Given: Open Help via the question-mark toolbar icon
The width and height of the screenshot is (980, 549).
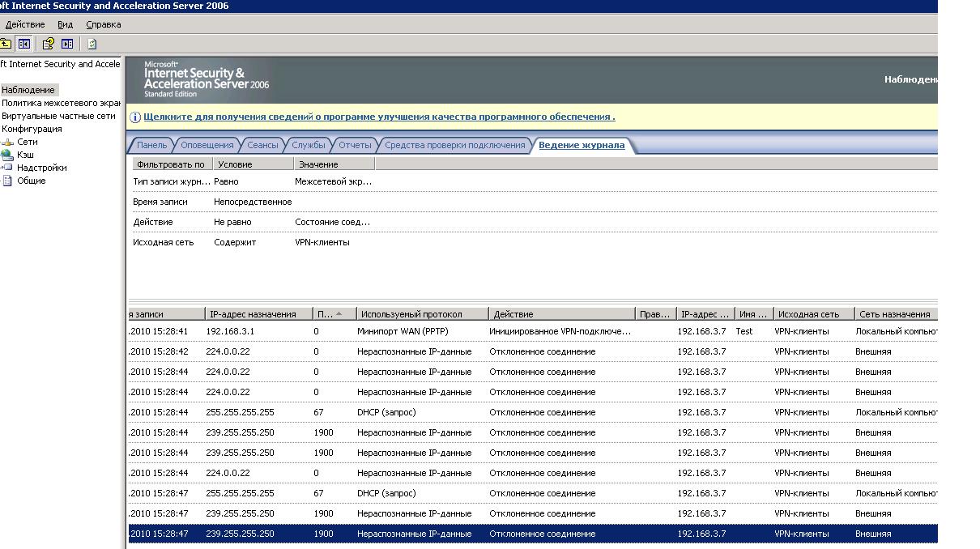Looking at the screenshot, I should (49, 44).
